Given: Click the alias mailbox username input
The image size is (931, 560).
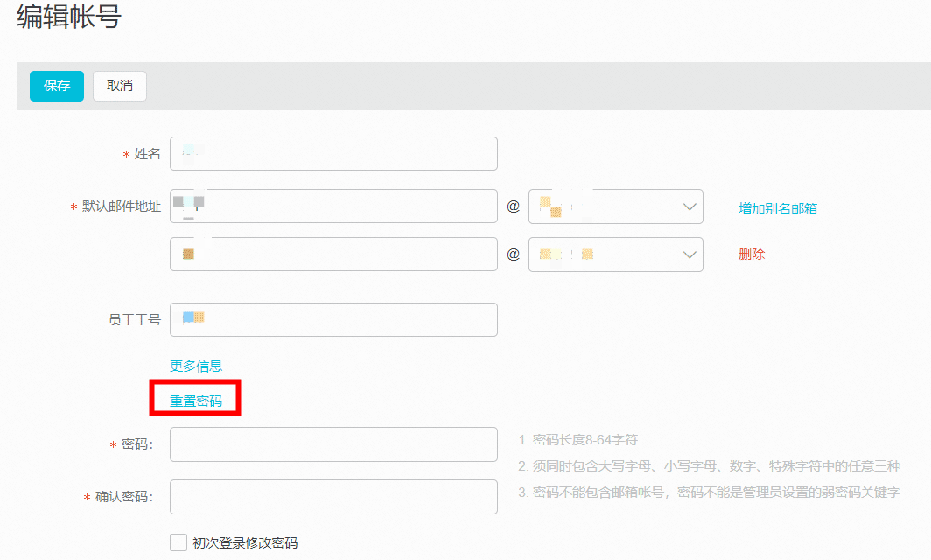Looking at the screenshot, I should pos(333,255).
